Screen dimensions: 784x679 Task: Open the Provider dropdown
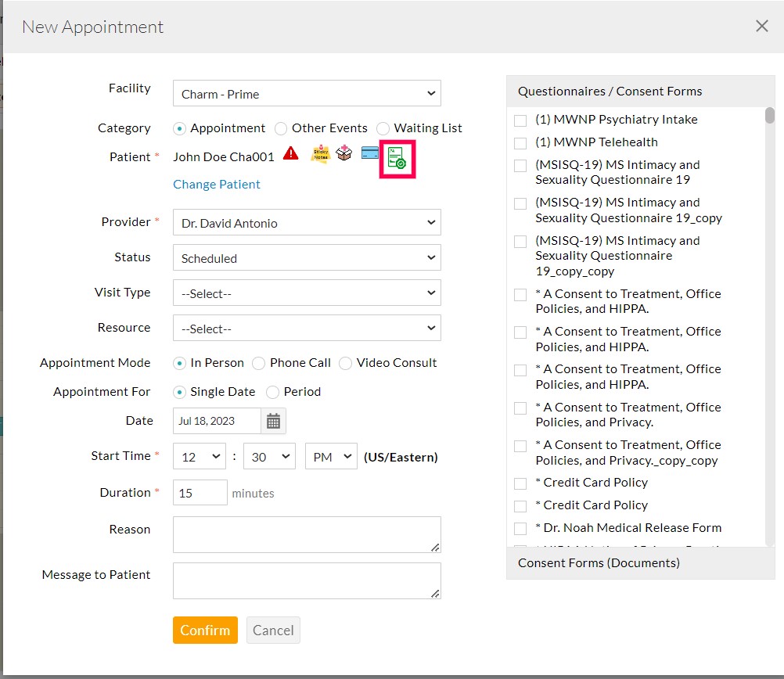[307, 222]
